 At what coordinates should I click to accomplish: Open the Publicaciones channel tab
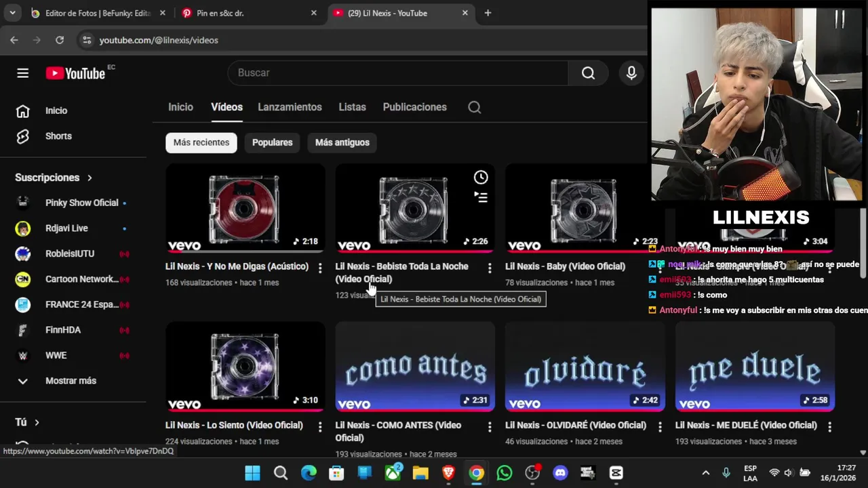414,107
